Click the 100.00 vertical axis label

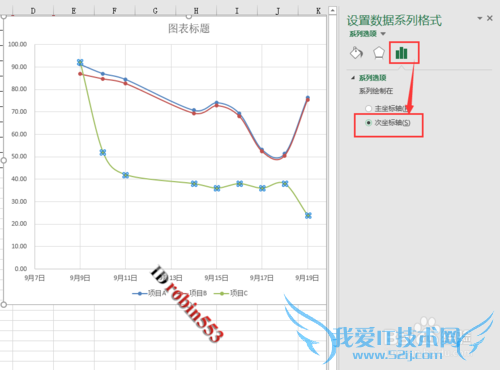tap(17, 44)
